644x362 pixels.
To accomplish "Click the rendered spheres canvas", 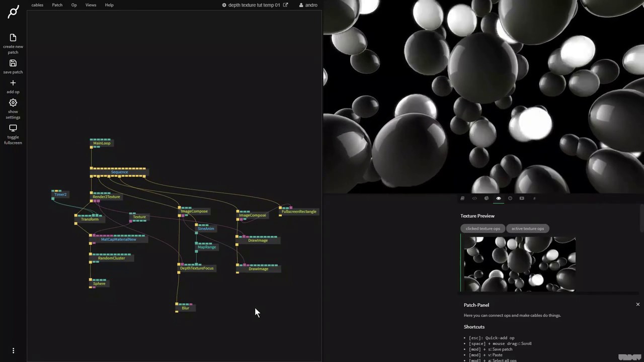I will coord(484,97).
